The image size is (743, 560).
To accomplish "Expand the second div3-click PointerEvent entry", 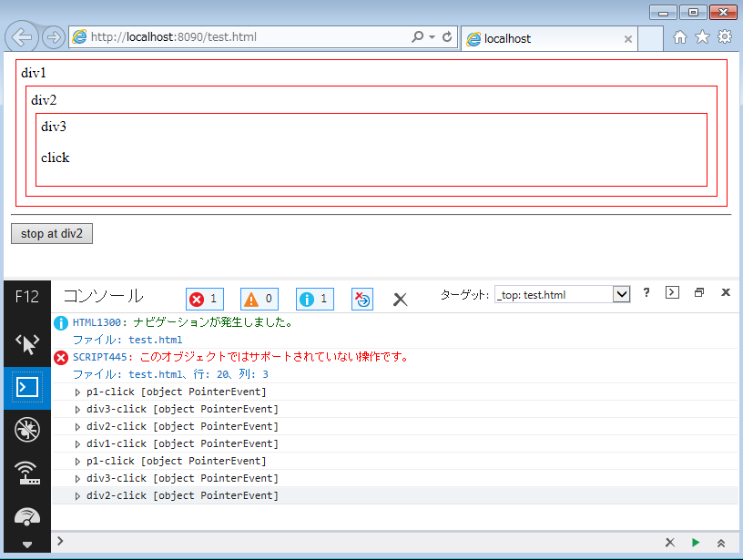I will [x=77, y=479].
